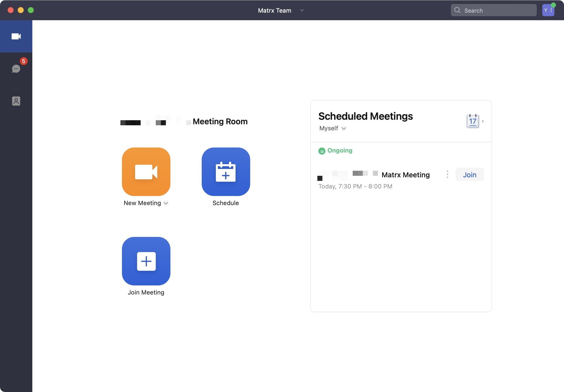Open New Meeting options dropdown chevron
The width and height of the screenshot is (564, 392).
tap(166, 203)
